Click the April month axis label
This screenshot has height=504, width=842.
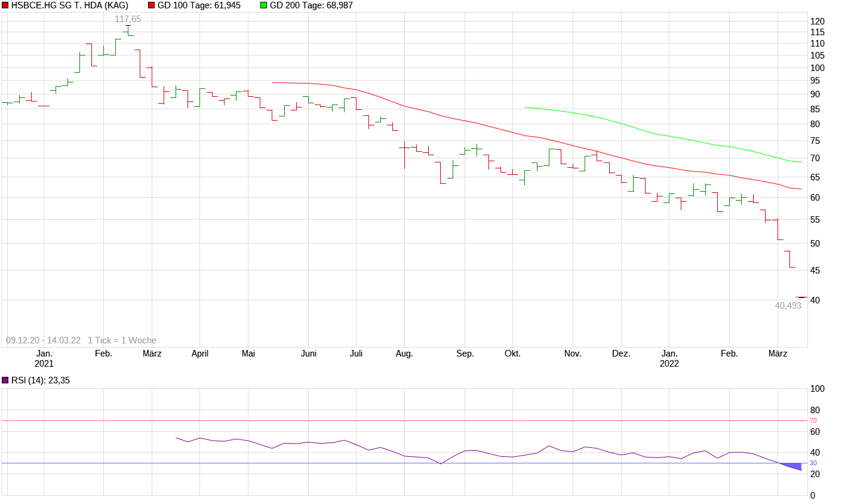pos(200,354)
